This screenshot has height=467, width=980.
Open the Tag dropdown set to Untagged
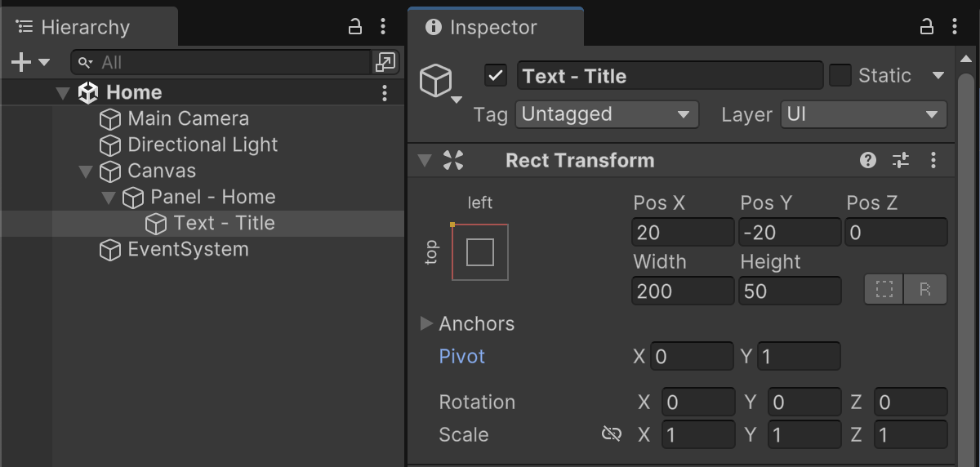(607, 114)
